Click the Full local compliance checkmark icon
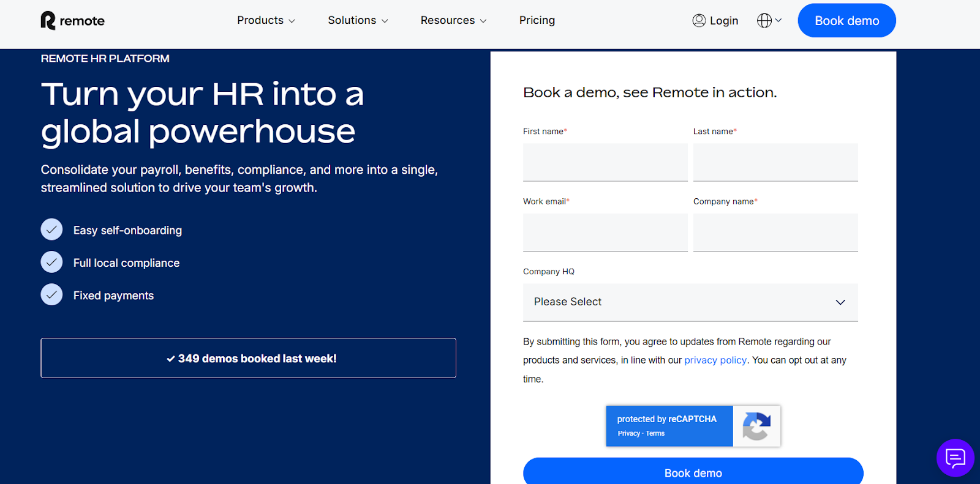This screenshot has height=484, width=980. (x=51, y=262)
